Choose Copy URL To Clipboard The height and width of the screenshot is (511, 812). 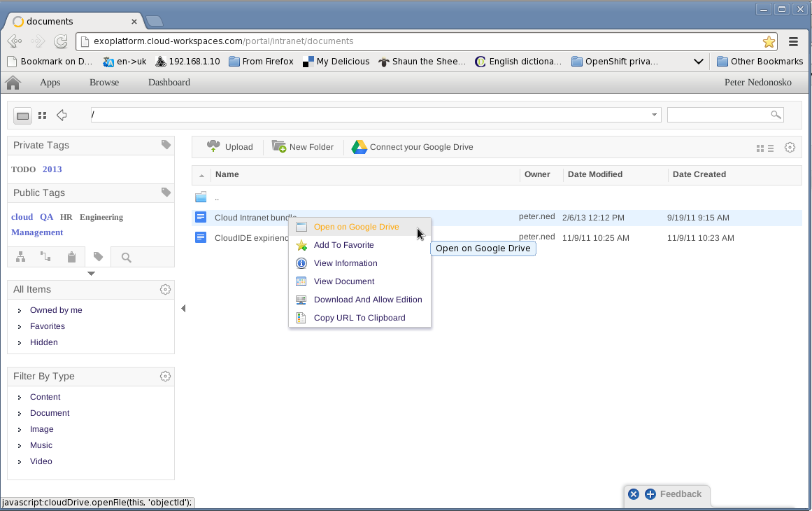coord(359,317)
